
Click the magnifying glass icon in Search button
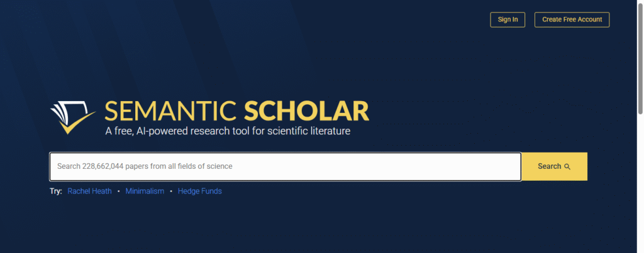[567, 167]
